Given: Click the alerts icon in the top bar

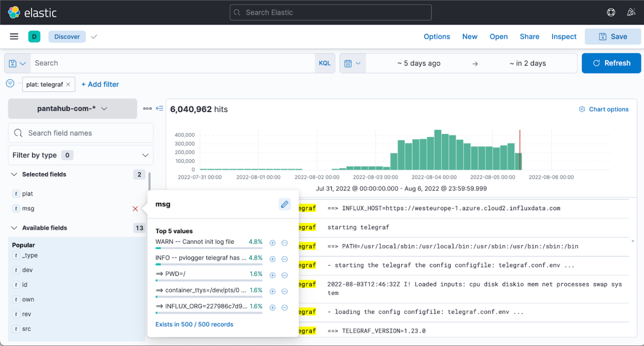Looking at the screenshot, I should [x=631, y=12].
